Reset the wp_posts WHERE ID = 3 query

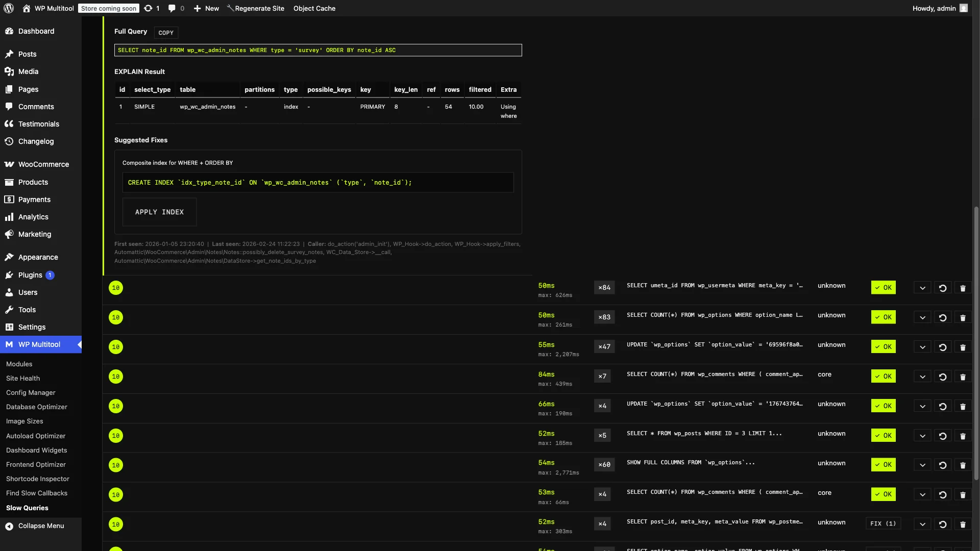tap(943, 436)
